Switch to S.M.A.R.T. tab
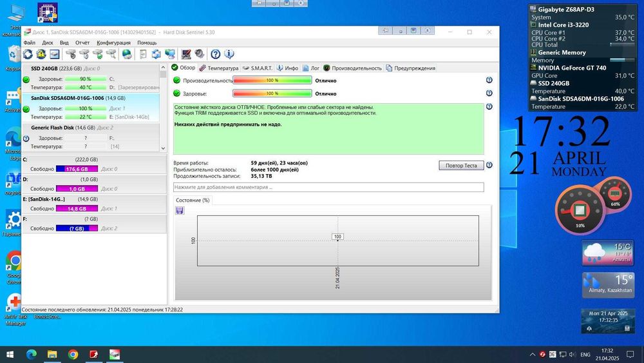Viewport: 644px width, 363px height. pos(258,68)
